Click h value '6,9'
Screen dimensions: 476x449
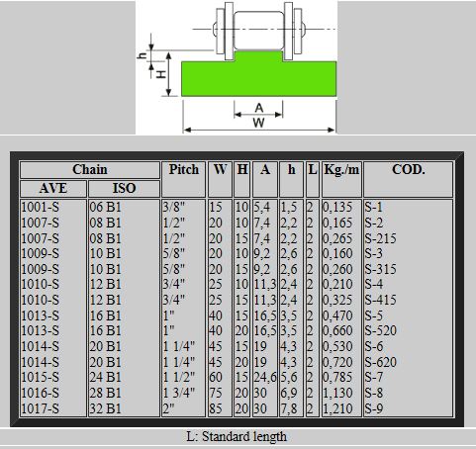[289, 393]
